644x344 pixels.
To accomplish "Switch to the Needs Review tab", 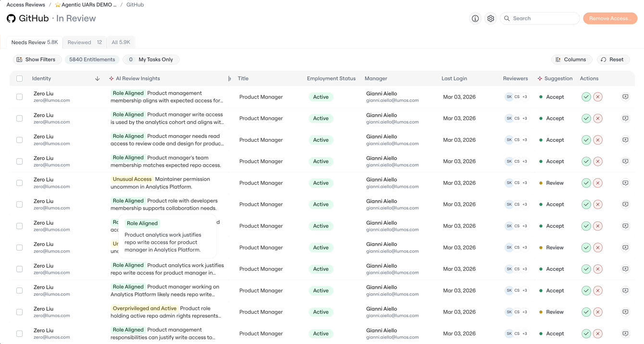I will [x=35, y=42].
